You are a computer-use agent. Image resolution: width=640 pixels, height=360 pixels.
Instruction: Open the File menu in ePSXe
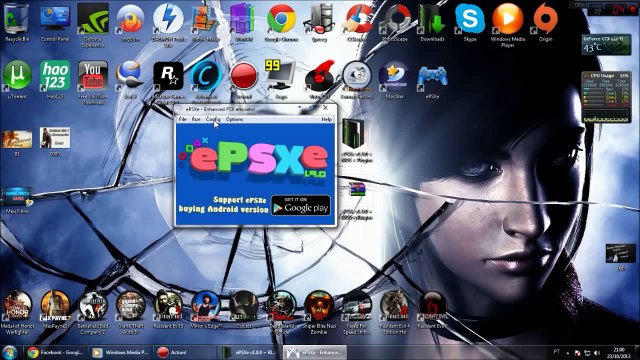182,120
